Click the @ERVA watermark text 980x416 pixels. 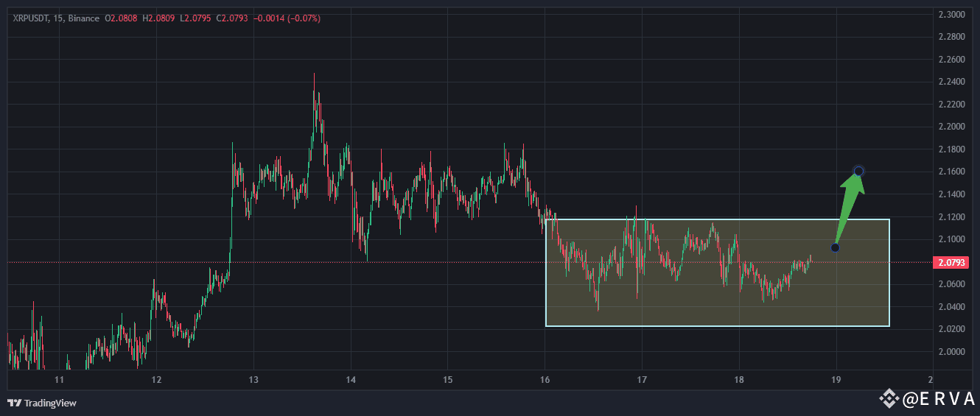tap(939, 399)
